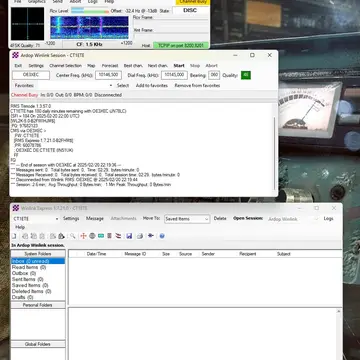Open Settings menu in Winlink Express

(x=71, y=219)
